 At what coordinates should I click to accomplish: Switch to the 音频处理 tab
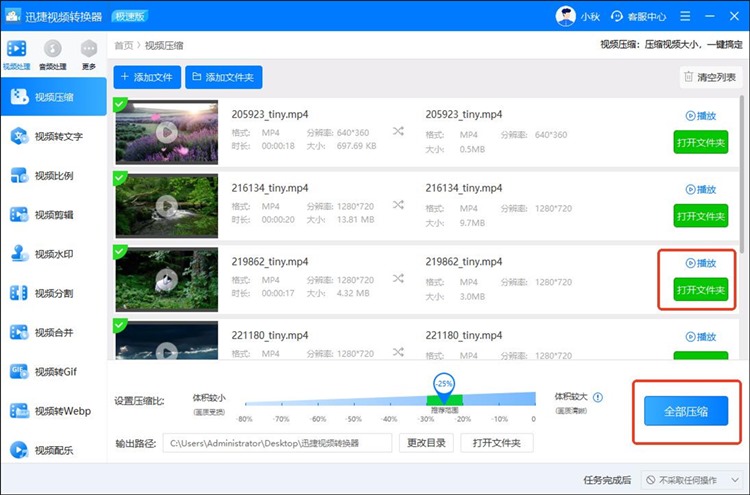[x=53, y=55]
